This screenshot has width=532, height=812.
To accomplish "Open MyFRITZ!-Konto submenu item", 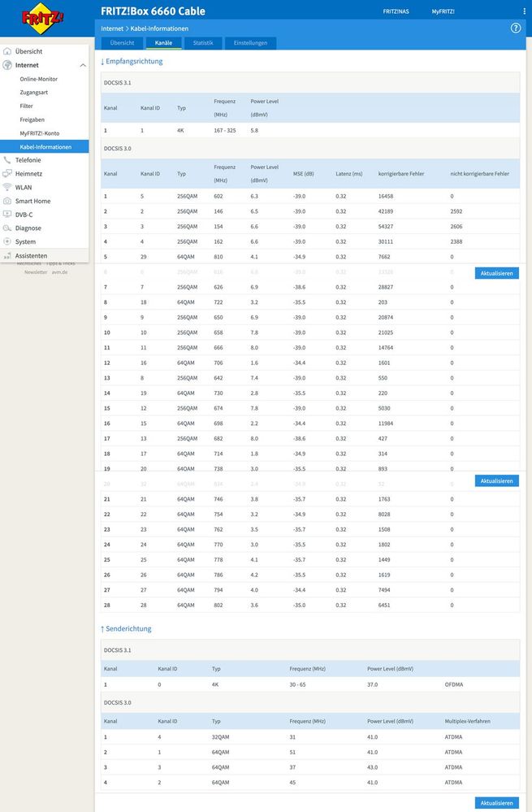I will pyautogui.click(x=40, y=133).
